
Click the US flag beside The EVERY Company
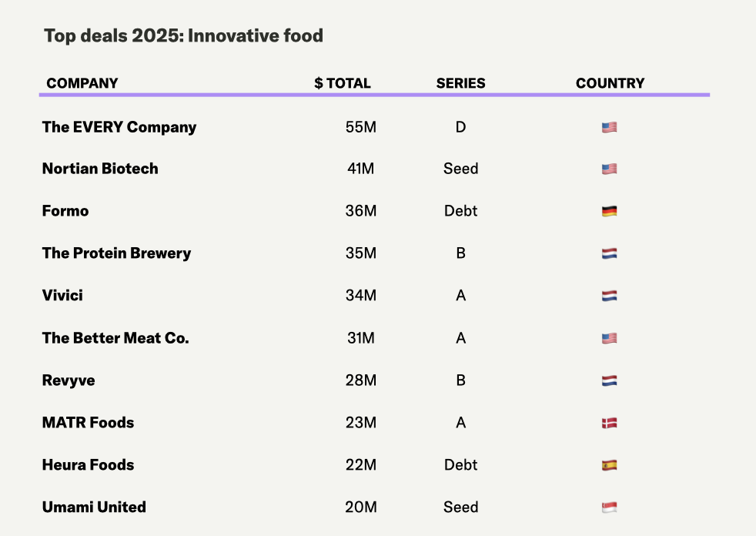(609, 127)
